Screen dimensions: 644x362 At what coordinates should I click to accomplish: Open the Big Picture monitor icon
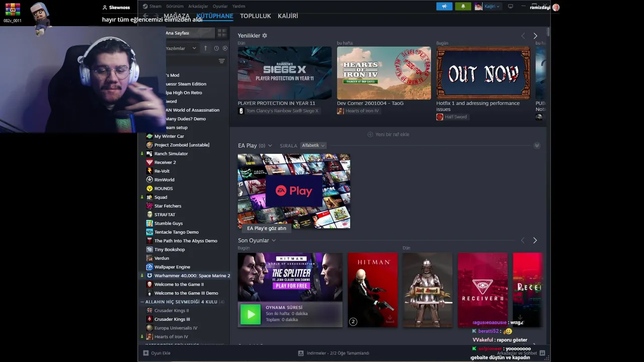510,7
